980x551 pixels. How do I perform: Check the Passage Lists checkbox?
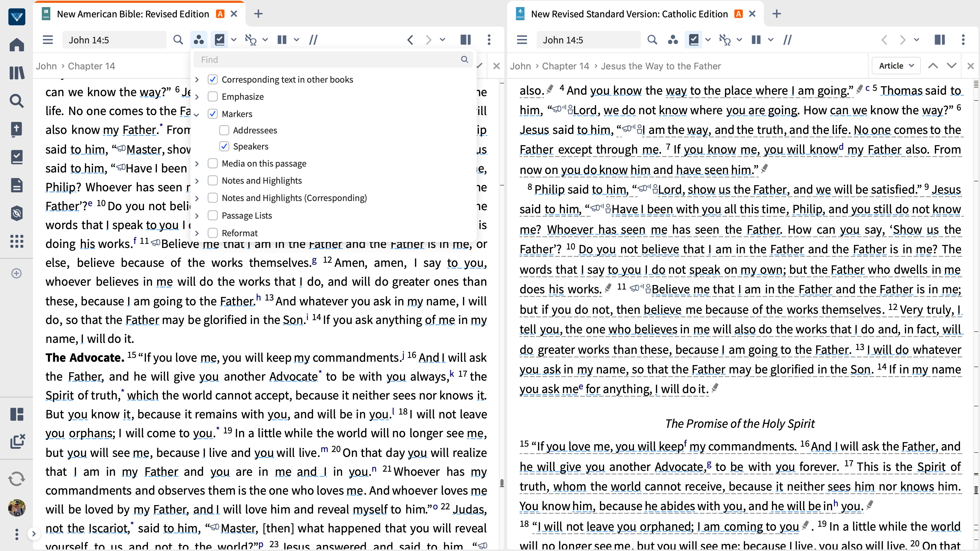pos(213,216)
